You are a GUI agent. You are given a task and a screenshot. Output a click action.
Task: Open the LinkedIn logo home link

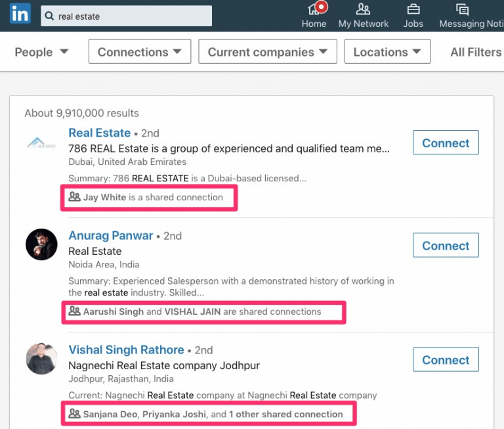tap(20, 14)
